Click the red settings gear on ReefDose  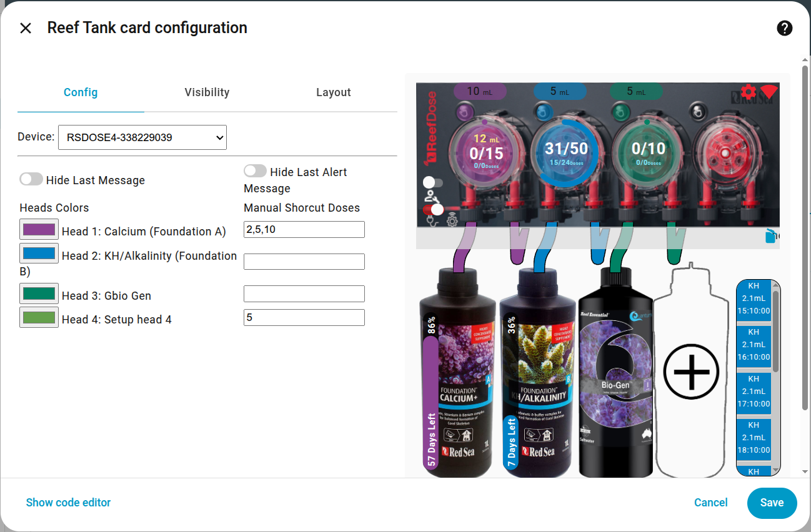[x=748, y=92]
